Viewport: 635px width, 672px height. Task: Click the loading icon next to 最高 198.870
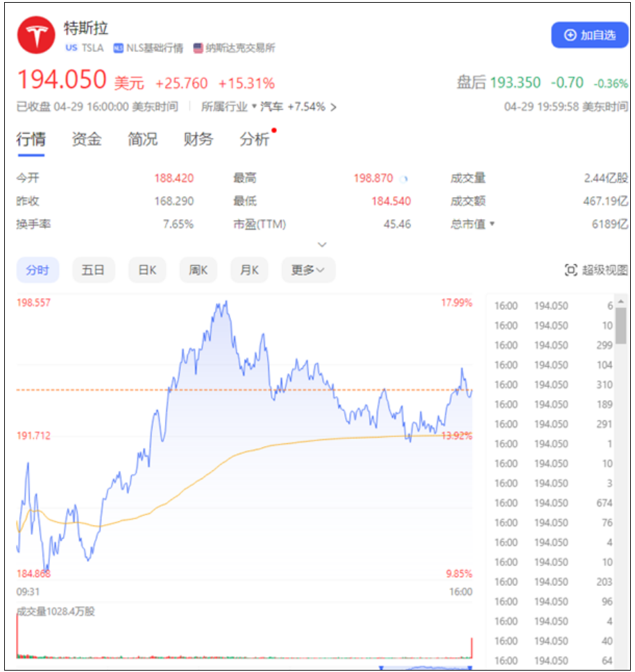coord(403,179)
